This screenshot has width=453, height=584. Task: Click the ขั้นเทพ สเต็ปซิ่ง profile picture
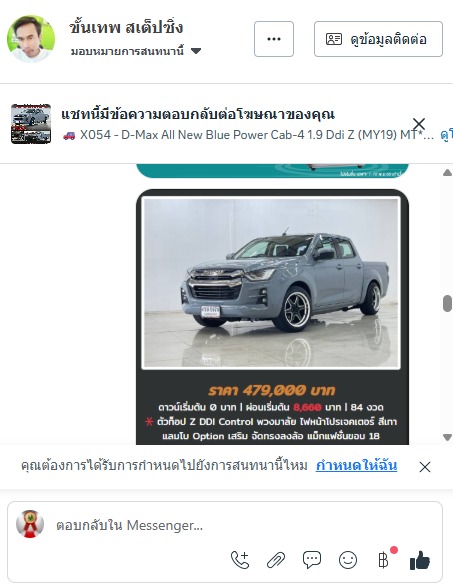pos(31,39)
